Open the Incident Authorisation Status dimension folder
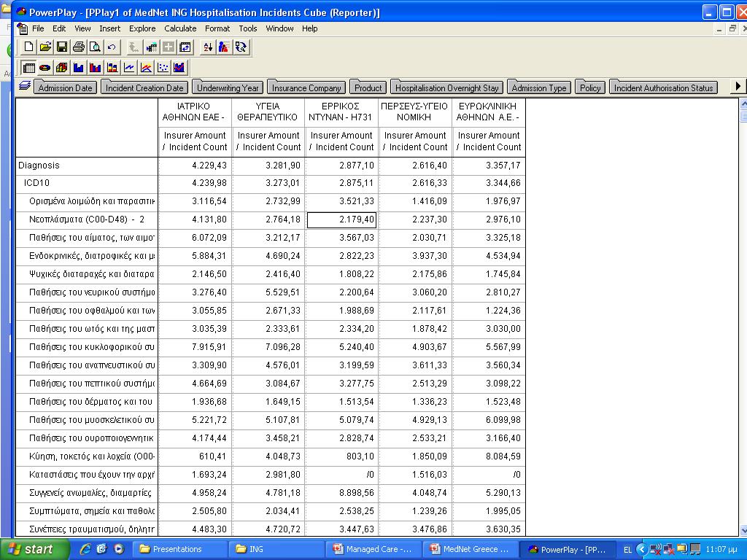This screenshot has height=560, width=747. coord(664,87)
